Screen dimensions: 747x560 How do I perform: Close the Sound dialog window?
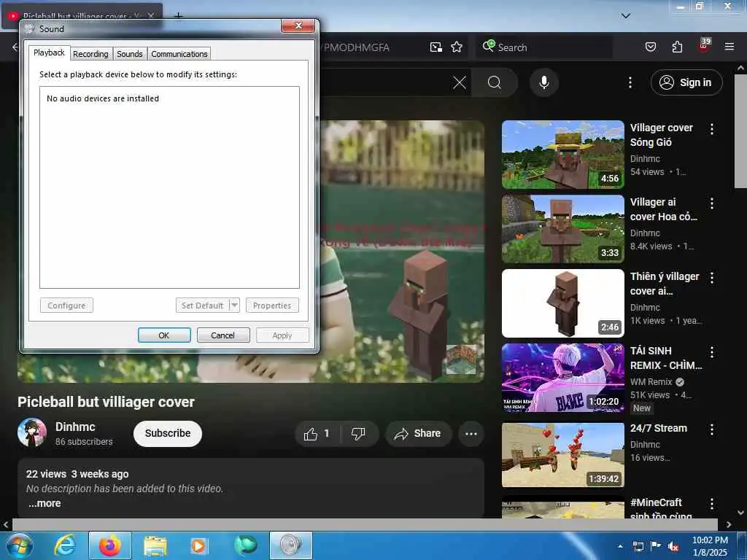(x=298, y=26)
